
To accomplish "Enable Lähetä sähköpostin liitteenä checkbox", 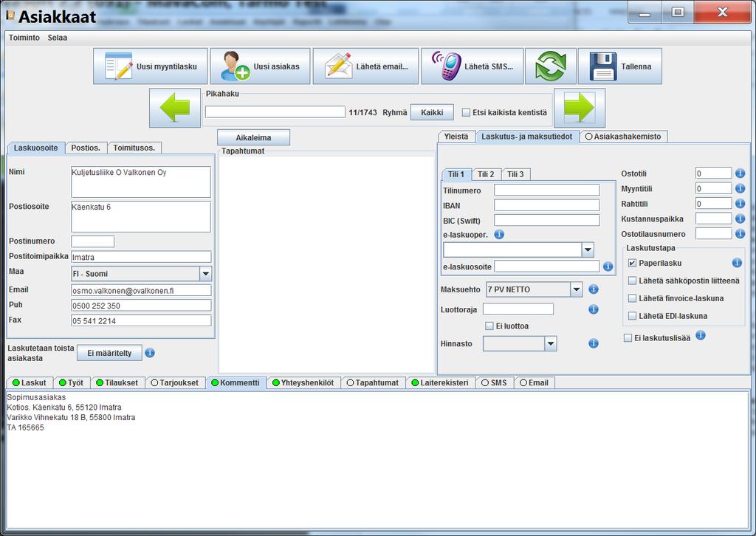I will 632,281.
